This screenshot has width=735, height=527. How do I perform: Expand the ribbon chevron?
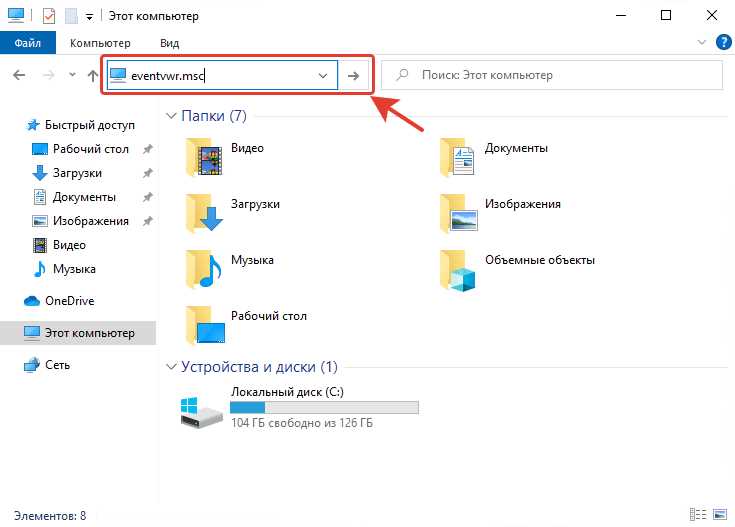(702, 42)
